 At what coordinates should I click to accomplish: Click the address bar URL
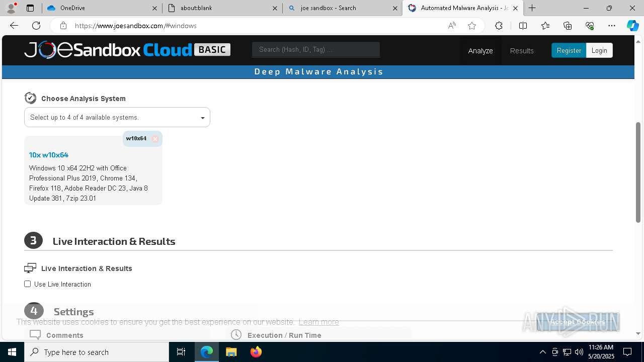[x=136, y=26]
